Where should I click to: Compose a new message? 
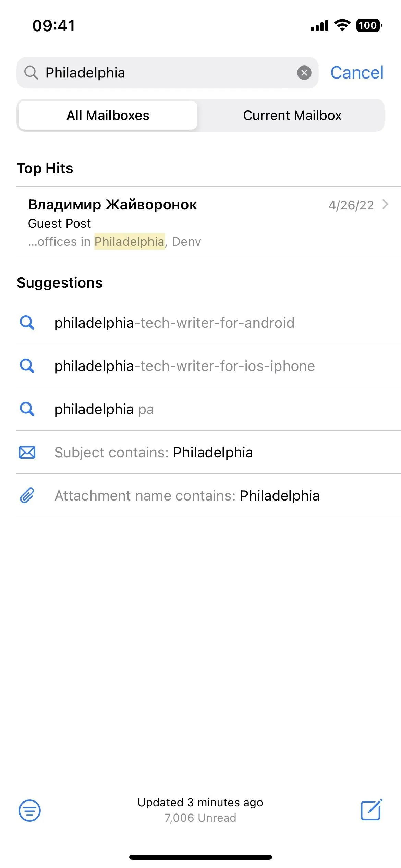[x=372, y=810]
